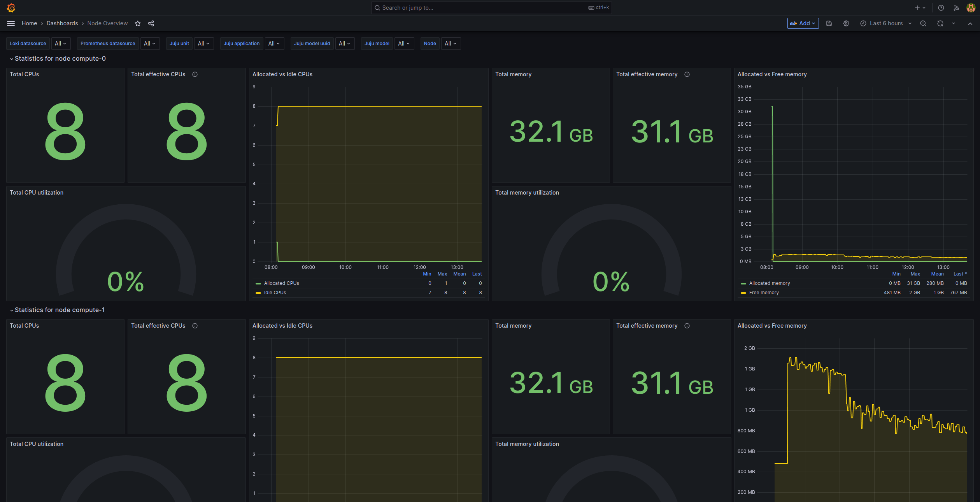Share the dashboard via share icon

click(x=151, y=23)
